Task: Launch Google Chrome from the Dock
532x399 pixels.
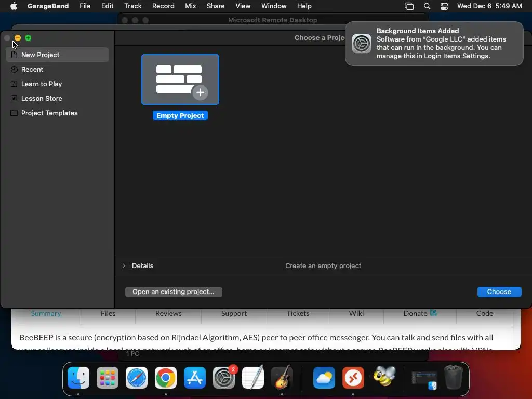Action: [x=166, y=378]
